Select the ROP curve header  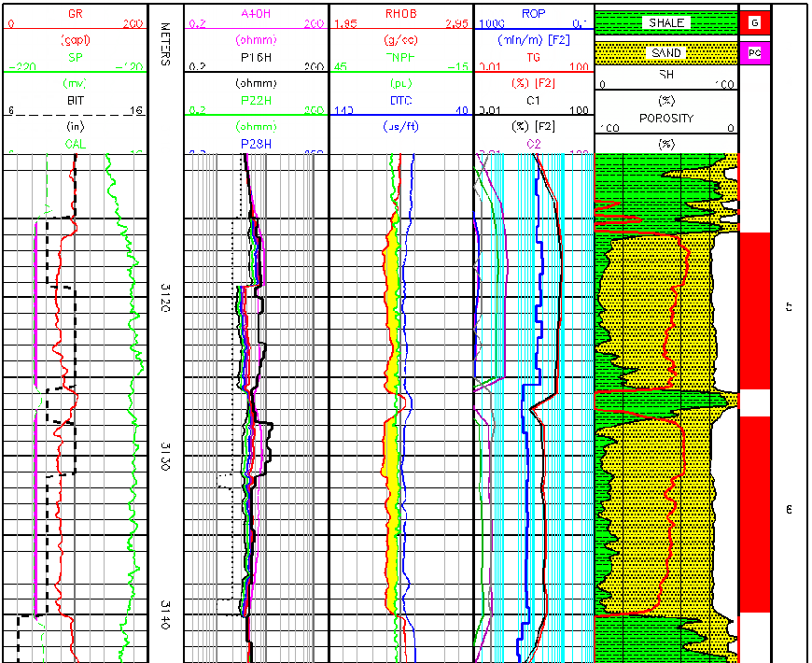(x=534, y=14)
